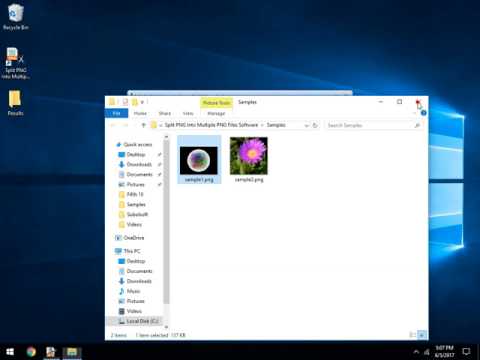Select the Split PNG Into Multiple desktop shortcut
This screenshot has height=360, width=480.
pyautogui.click(x=15, y=63)
